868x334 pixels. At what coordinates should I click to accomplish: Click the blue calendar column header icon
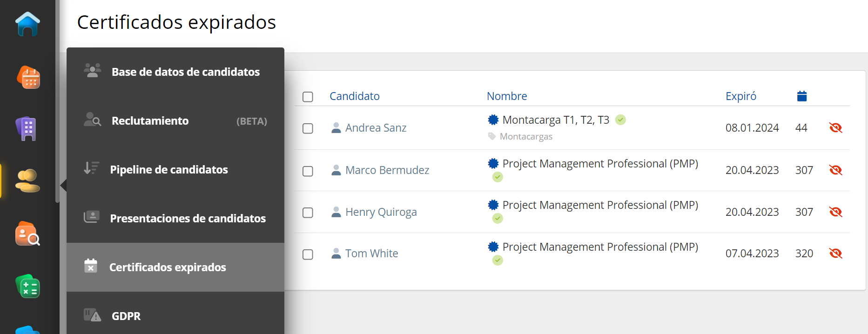[801, 96]
